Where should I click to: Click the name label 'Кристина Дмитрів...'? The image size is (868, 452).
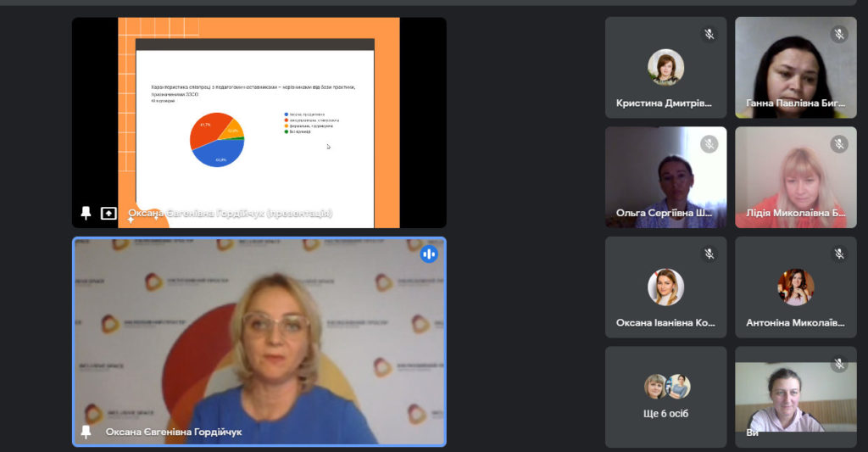click(664, 103)
